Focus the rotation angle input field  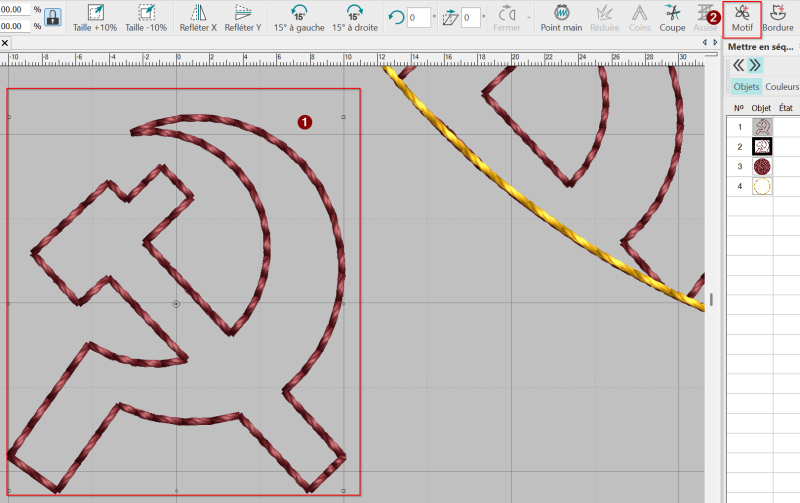click(418, 17)
